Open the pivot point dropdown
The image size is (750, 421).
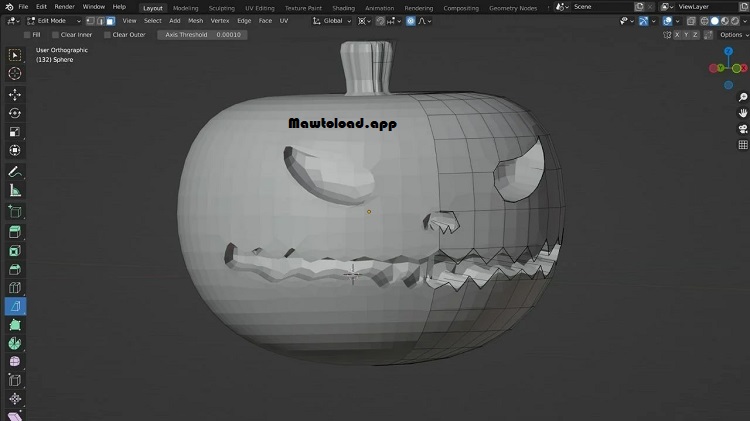(x=364, y=21)
